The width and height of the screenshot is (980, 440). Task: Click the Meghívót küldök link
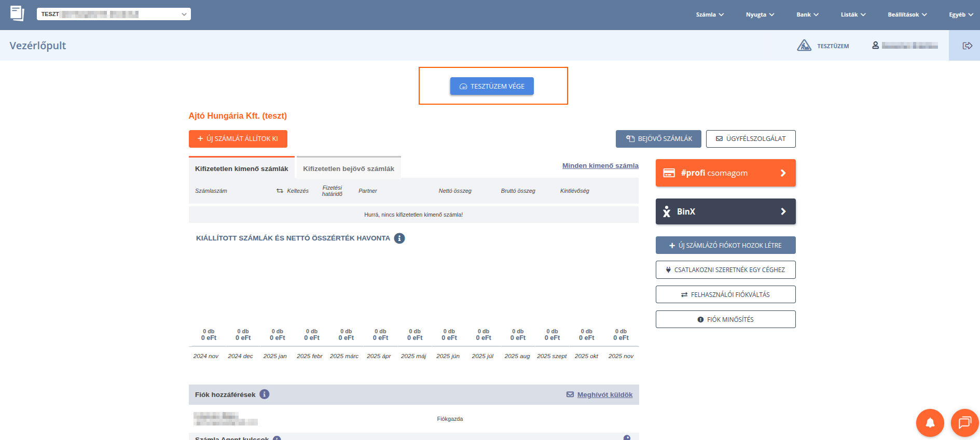click(604, 395)
